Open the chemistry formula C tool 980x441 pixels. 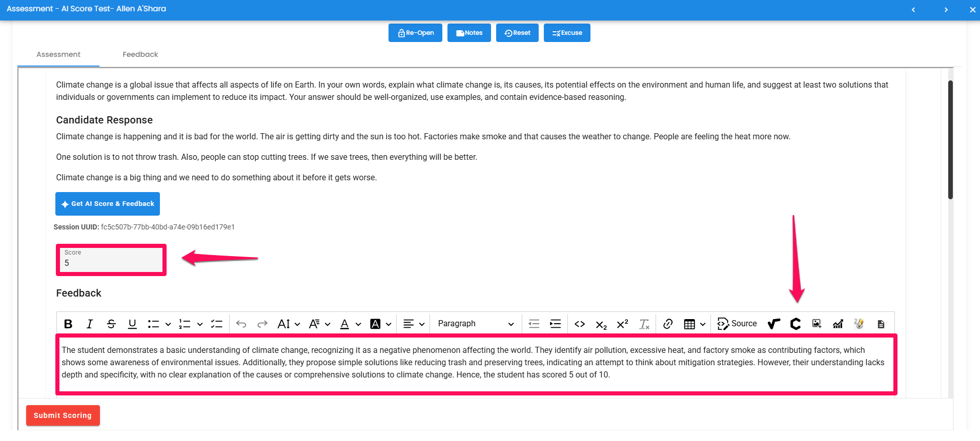(795, 324)
